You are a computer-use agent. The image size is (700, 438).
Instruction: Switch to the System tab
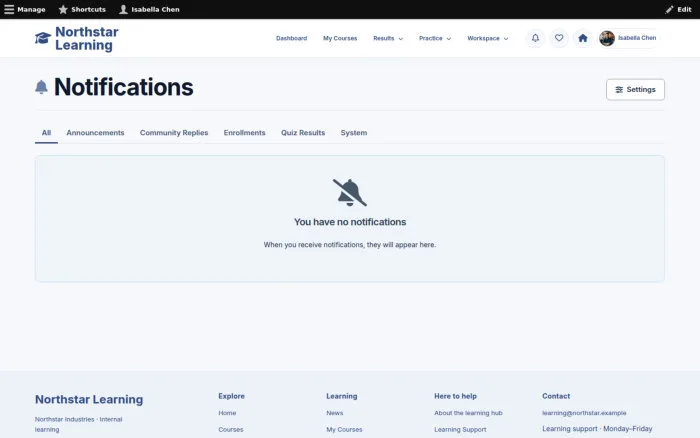coord(354,133)
